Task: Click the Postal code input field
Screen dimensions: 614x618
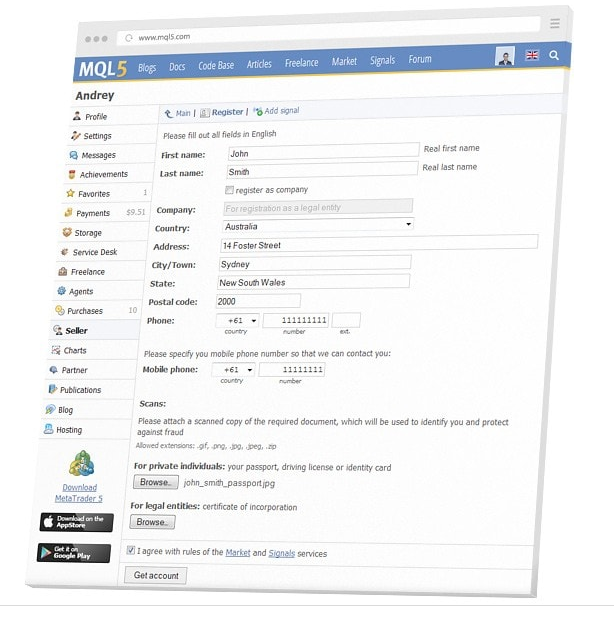Action: tap(259, 301)
